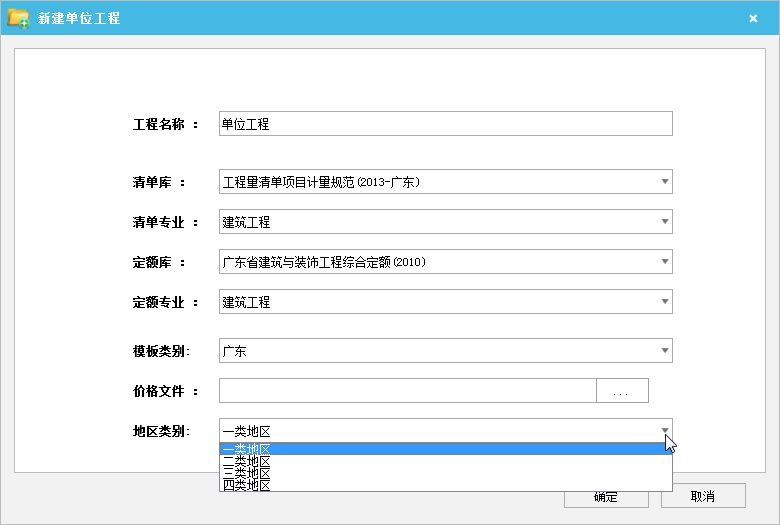Viewport: 780px width, 525px height.
Task: Click the 地区类别 field showing 一类地区
Action: (x=430, y=431)
